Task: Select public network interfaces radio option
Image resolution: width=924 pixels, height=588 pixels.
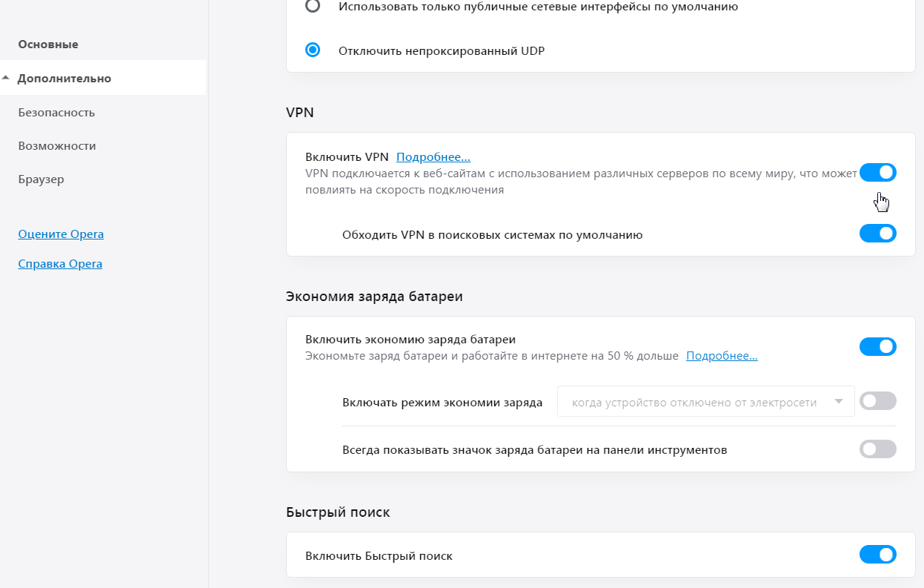Action: [x=313, y=7]
